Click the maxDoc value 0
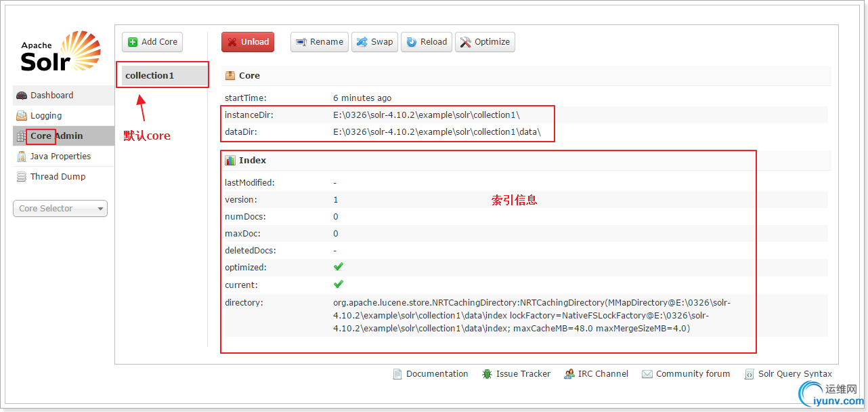The height and width of the screenshot is (412, 868). tap(336, 234)
